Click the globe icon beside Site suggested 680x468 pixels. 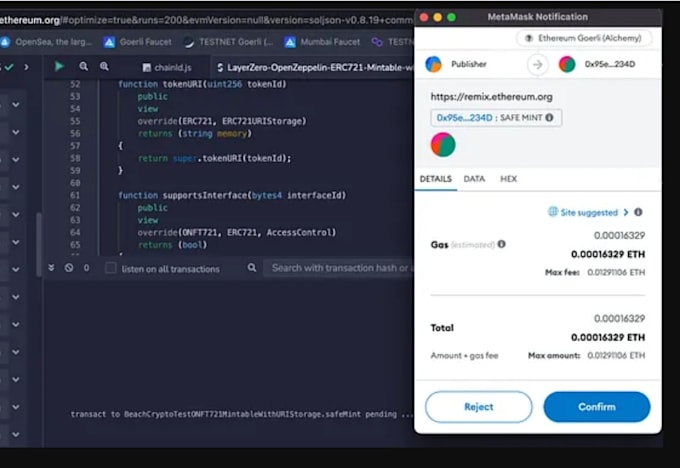point(552,212)
